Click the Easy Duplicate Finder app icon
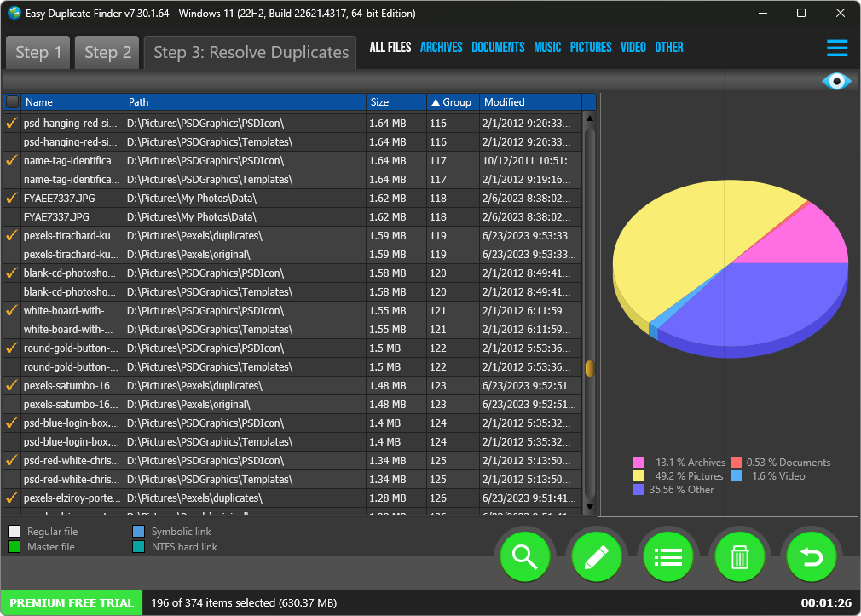 pyautogui.click(x=14, y=13)
